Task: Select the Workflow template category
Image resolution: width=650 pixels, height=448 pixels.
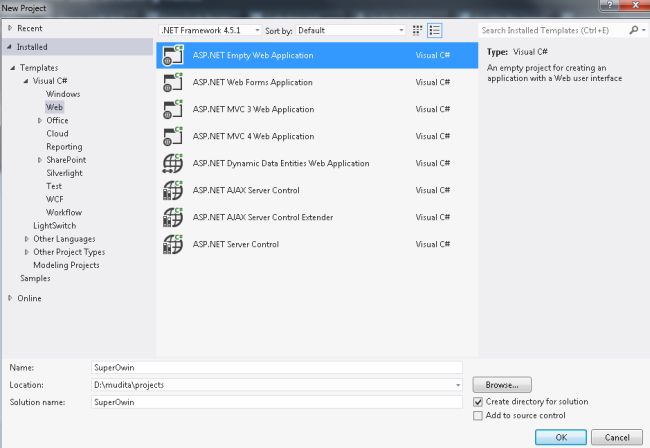Action: point(64,213)
